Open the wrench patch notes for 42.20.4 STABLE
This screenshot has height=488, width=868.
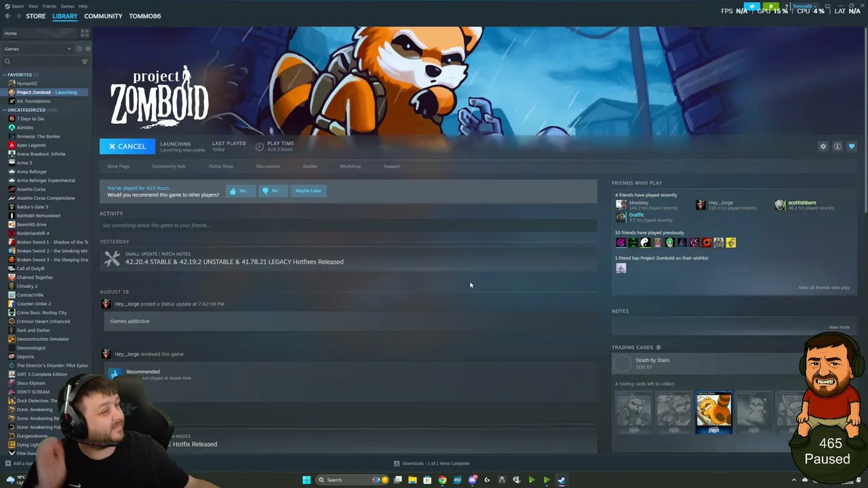pyautogui.click(x=113, y=258)
